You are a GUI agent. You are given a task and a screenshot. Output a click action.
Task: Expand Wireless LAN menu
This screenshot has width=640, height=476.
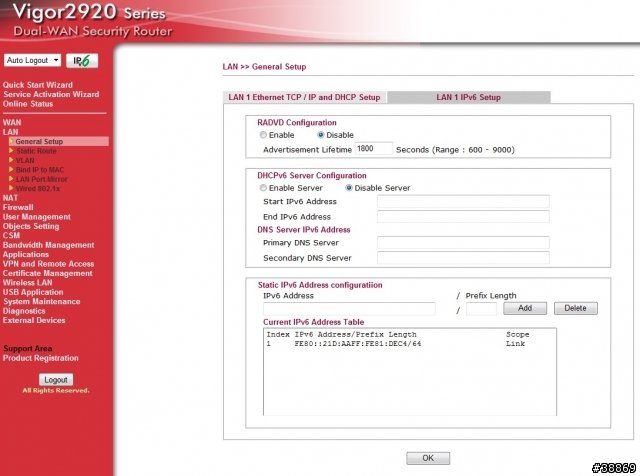click(27, 282)
